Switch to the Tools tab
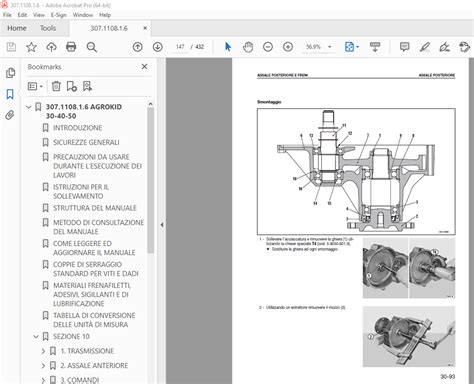The height and width of the screenshot is (384, 474). [x=48, y=28]
